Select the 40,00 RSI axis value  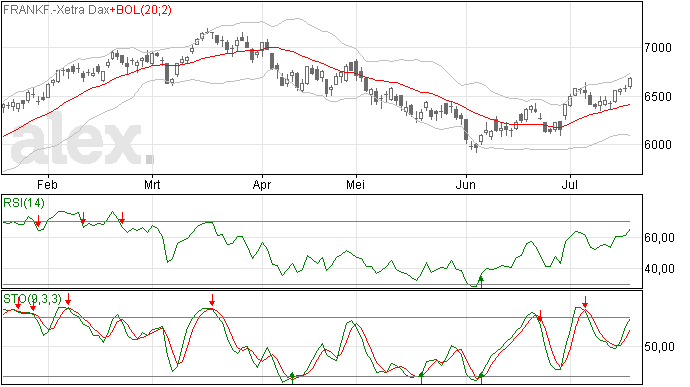point(659,269)
